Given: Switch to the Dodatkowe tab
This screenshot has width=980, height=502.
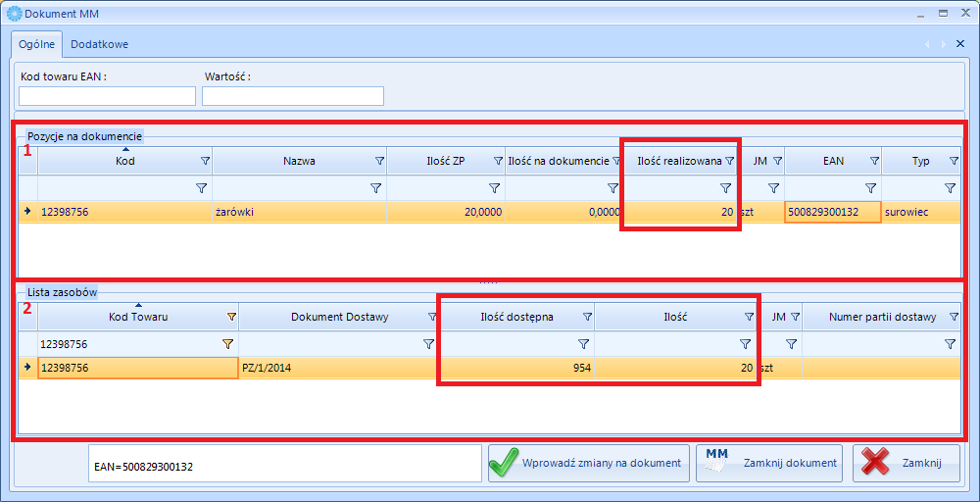Looking at the screenshot, I should 99,44.
